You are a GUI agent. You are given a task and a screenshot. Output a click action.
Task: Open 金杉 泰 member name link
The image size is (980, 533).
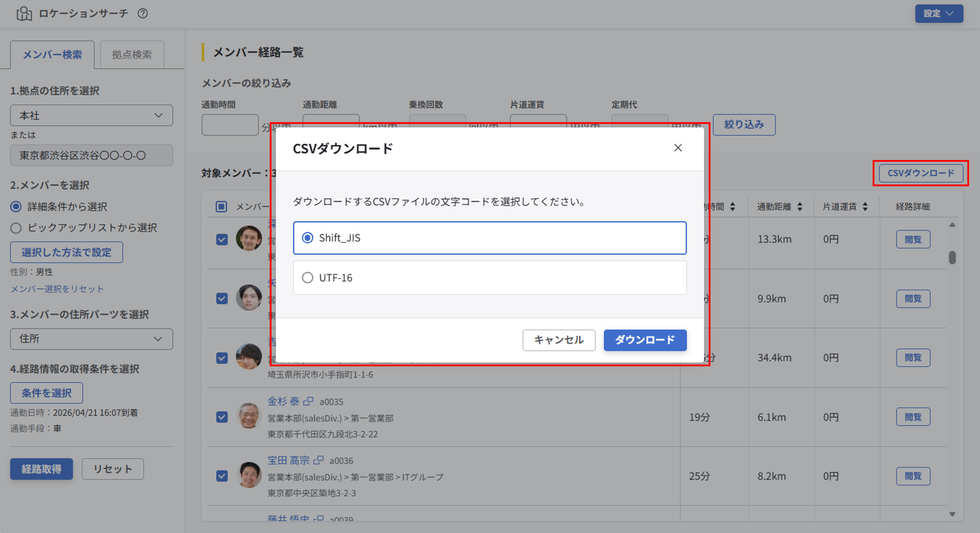(x=284, y=401)
